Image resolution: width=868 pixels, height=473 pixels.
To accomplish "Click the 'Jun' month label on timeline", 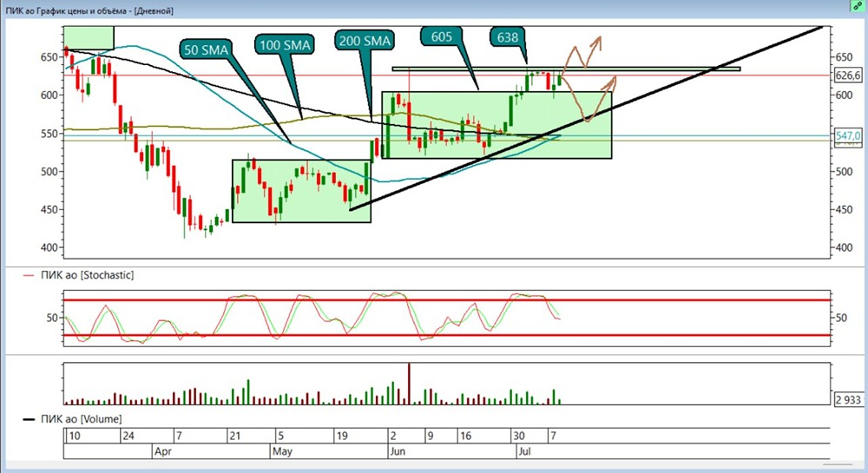I will [398, 451].
